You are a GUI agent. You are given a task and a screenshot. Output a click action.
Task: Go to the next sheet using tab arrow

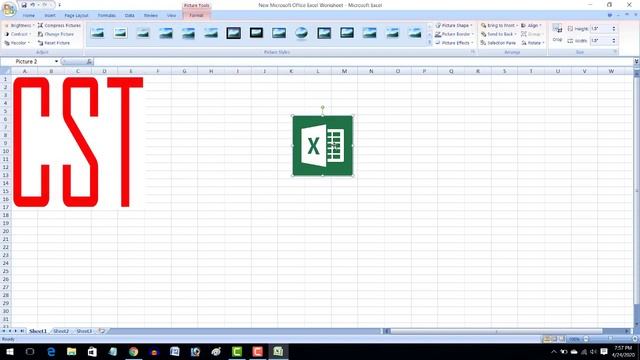click(16, 331)
